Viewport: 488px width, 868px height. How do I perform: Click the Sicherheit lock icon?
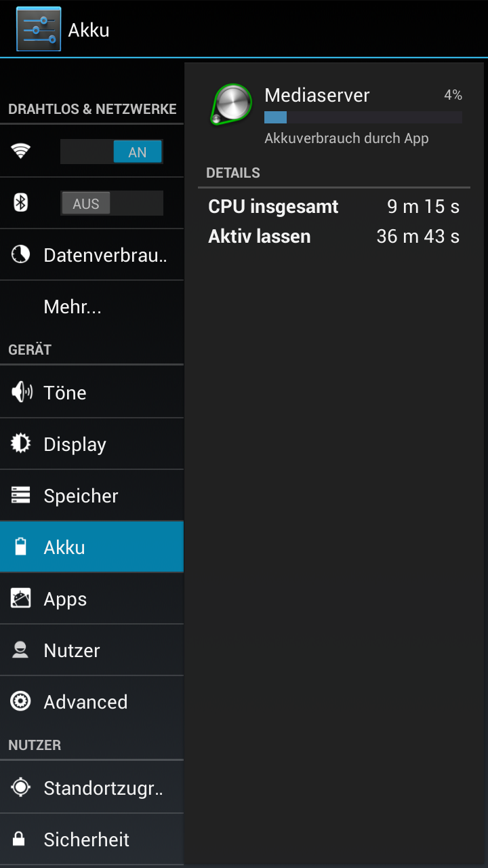tap(20, 839)
